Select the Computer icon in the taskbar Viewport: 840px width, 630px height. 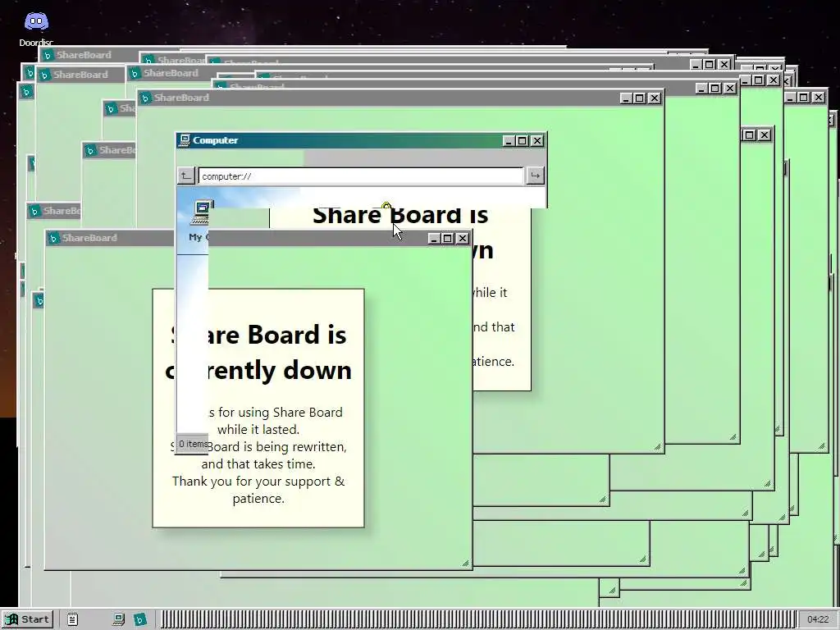(119, 619)
